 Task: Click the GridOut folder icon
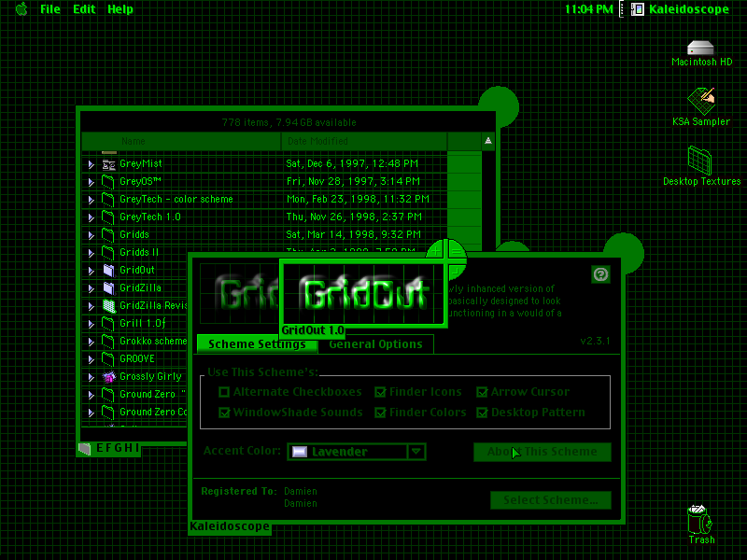click(x=108, y=270)
